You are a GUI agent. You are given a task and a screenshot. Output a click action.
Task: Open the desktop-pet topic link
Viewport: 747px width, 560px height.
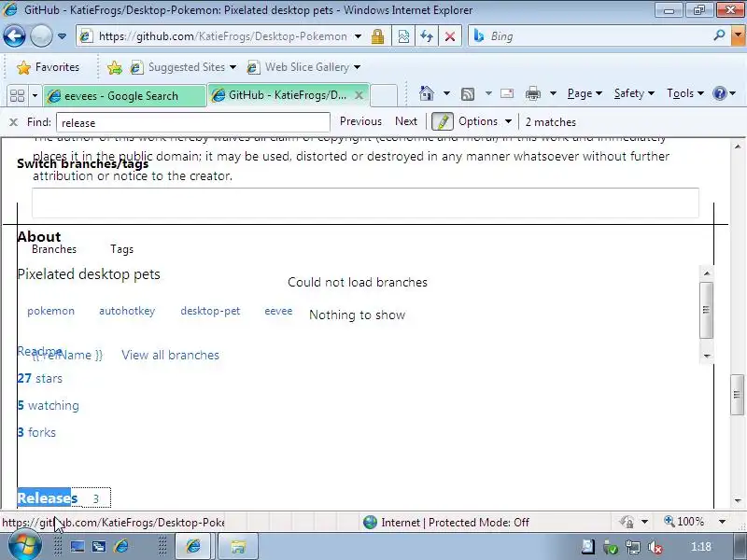[x=210, y=311]
